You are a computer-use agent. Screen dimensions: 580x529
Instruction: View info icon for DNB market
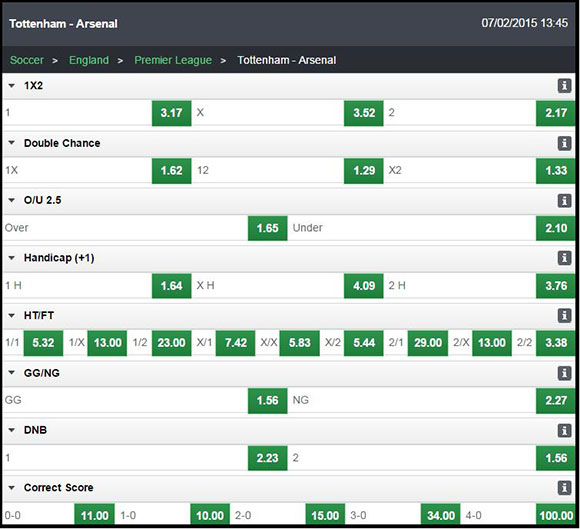(x=564, y=430)
